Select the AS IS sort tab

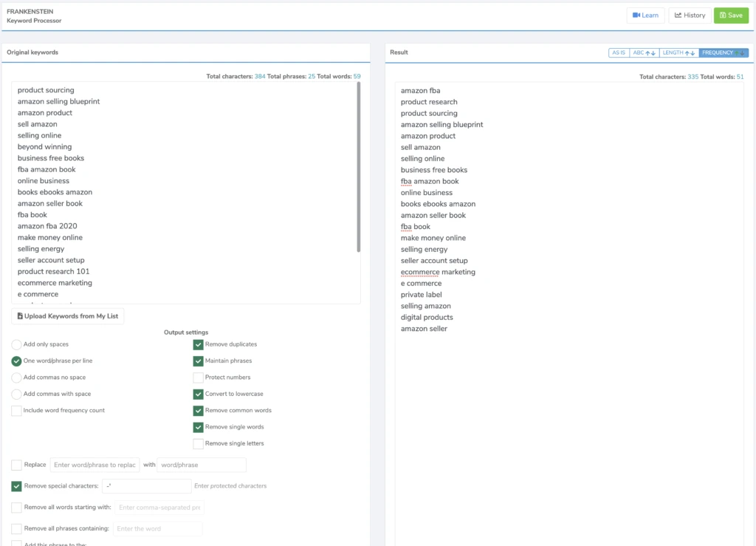pos(619,52)
